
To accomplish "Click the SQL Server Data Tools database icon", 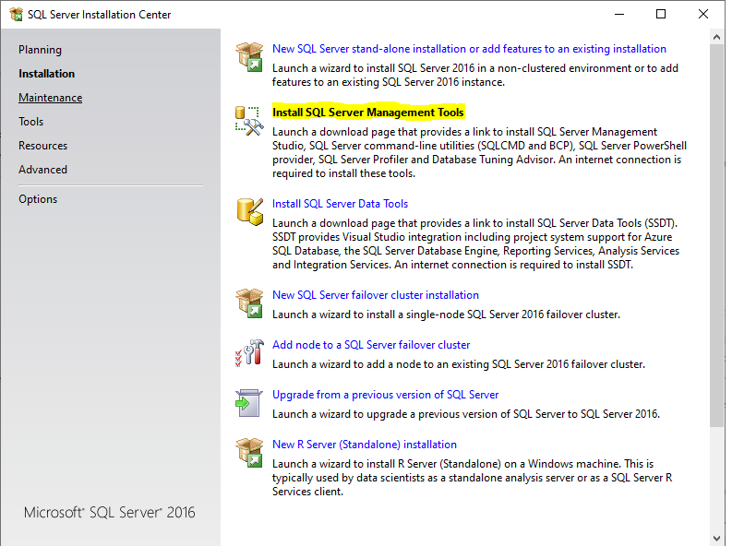I will tap(248, 210).
